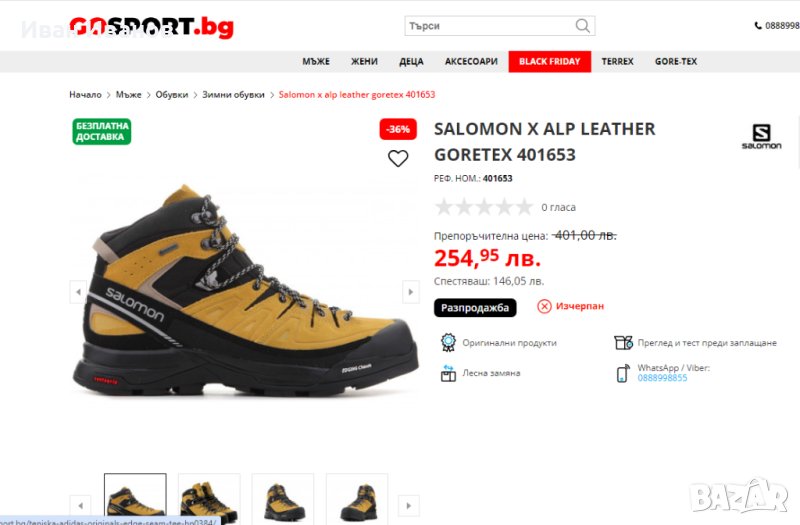Show next main product image

(411, 292)
